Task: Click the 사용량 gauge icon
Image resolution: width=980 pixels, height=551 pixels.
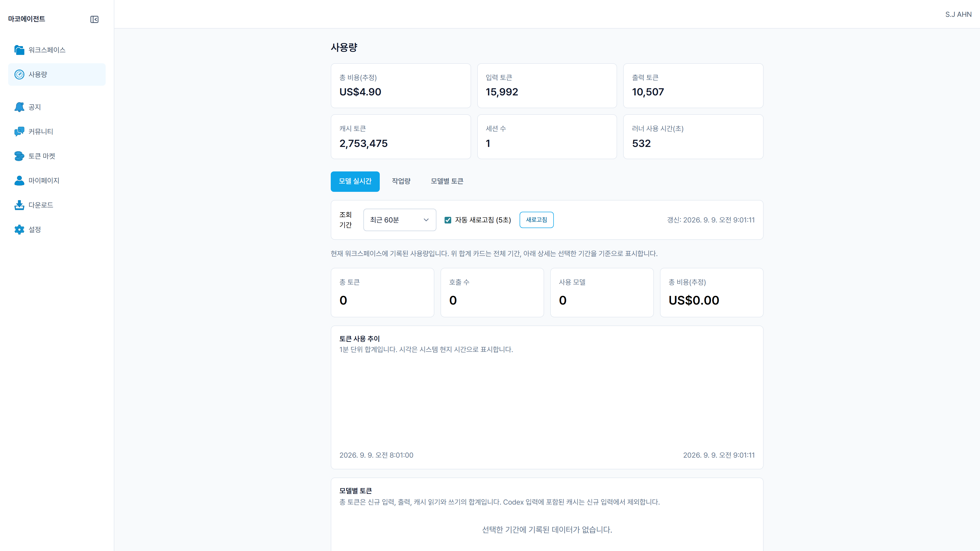Action: [x=19, y=74]
